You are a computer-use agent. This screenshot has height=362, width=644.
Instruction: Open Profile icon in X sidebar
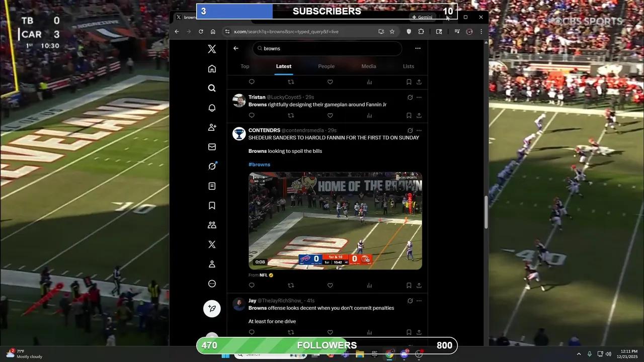[x=212, y=264]
